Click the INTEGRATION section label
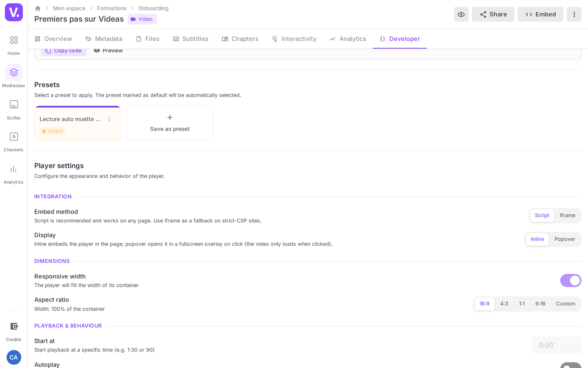 click(53, 197)
